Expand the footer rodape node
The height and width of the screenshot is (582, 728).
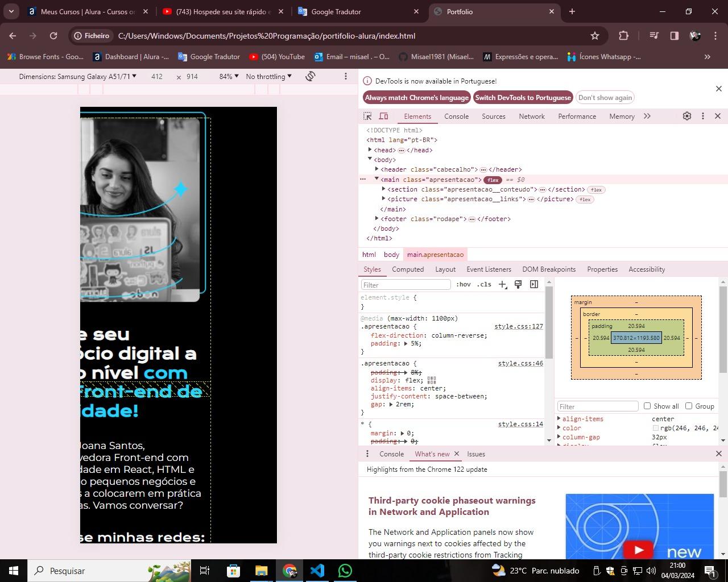(x=377, y=218)
